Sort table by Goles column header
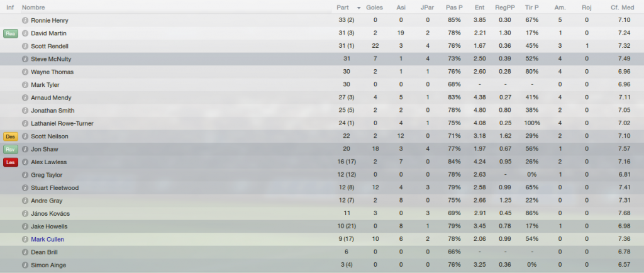The height and width of the screenshot is (273, 644). pyautogui.click(x=374, y=8)
